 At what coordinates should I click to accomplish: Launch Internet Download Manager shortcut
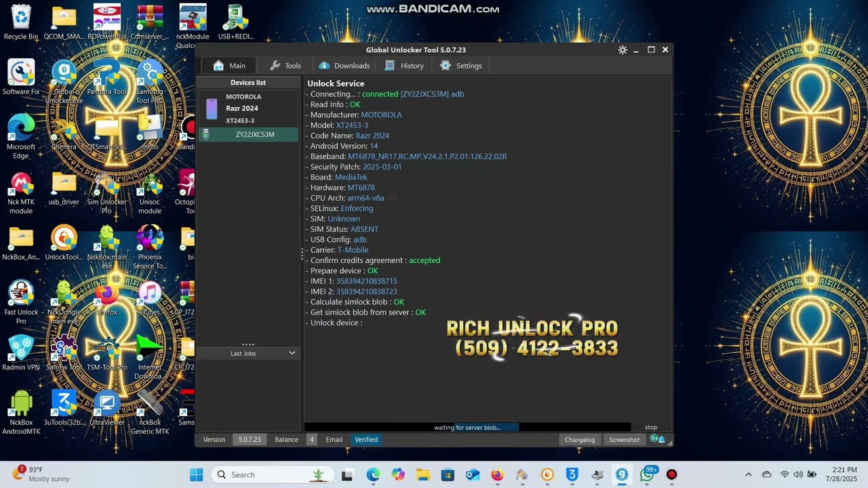coord(150,357)
